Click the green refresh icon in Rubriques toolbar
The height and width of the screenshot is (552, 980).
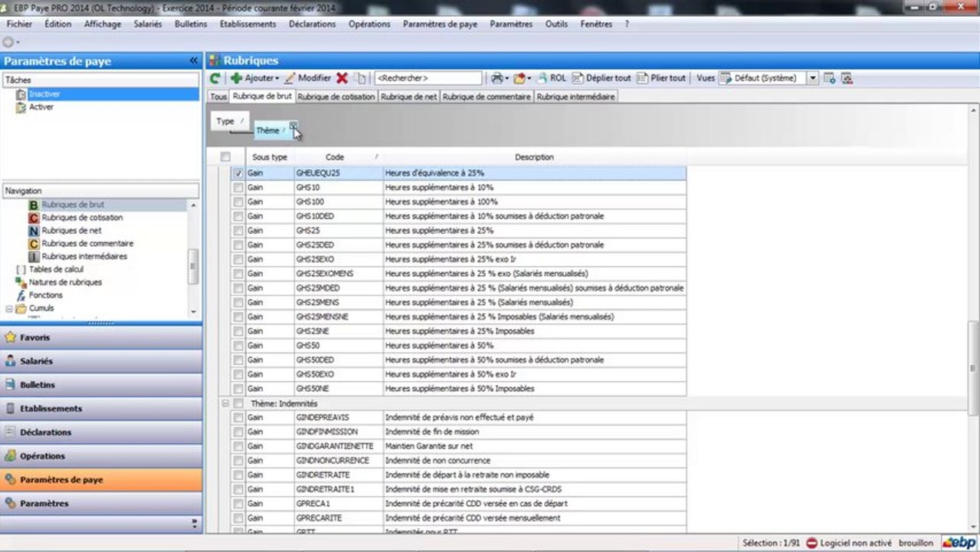coord(215,78)
